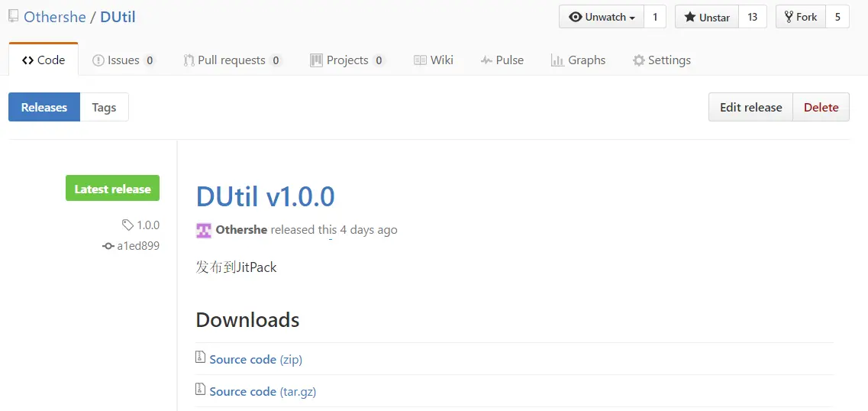The image size is (868, 411).
Task: Click the tag icon beside 1.0.0
Action: click(128, 225)
